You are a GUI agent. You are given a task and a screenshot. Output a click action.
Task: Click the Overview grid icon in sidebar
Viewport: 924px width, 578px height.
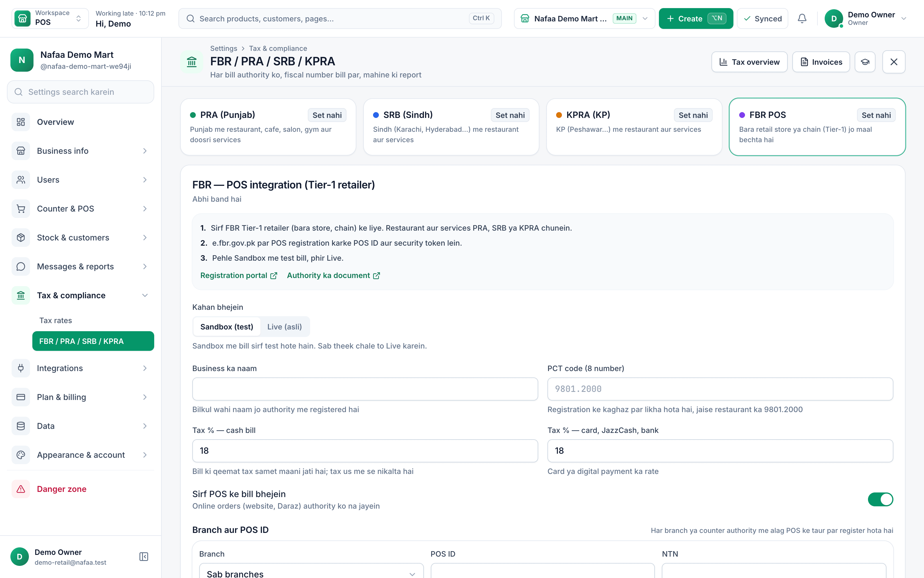point(21,122)
